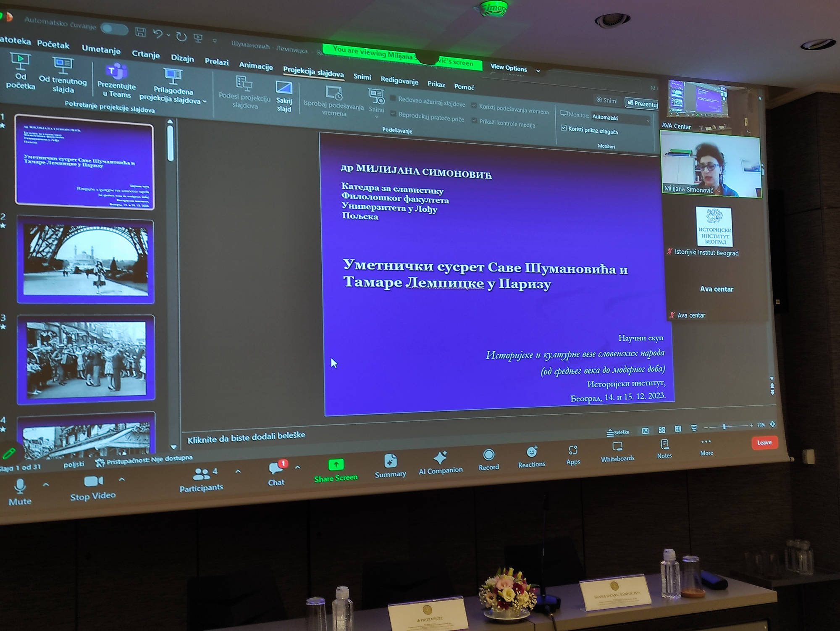
Task: Click Prezentujte u Teams icon
Action: 116,71
